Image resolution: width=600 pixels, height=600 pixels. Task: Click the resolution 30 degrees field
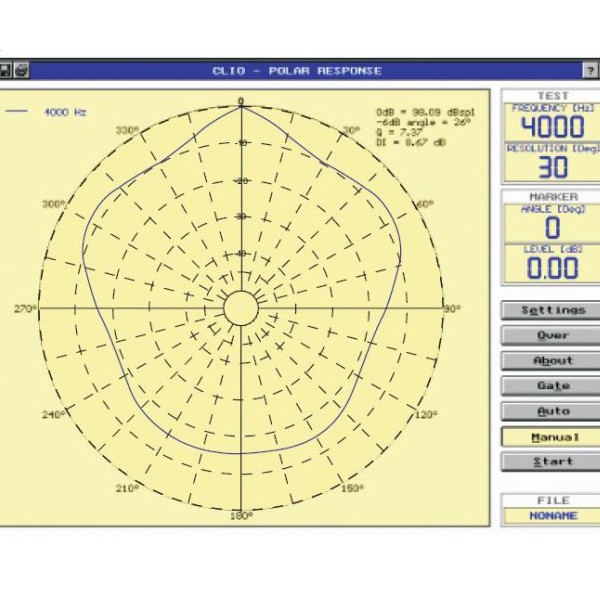click(552, 167)
